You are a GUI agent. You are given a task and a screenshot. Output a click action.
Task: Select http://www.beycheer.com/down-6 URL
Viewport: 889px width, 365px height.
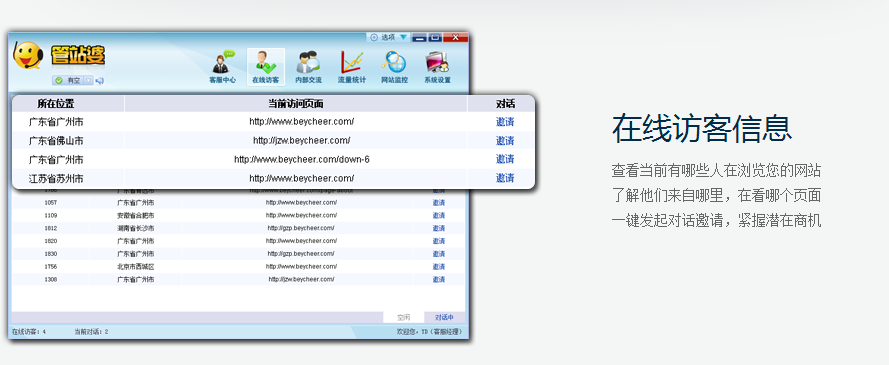point(302,159)
